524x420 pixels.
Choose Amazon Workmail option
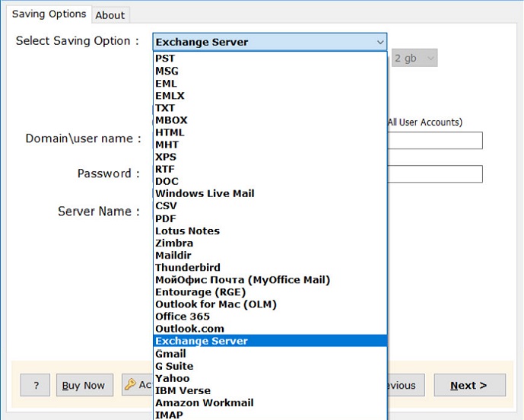[270, 403]
